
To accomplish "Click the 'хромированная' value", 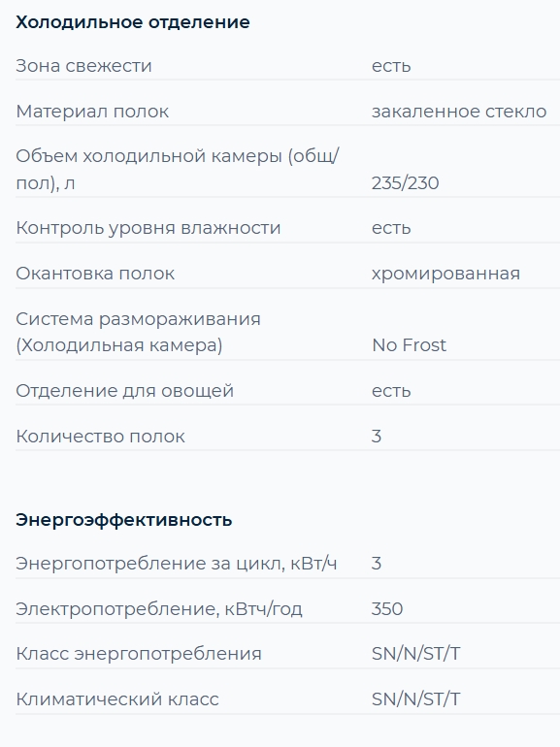I will (x=445, y=274).
